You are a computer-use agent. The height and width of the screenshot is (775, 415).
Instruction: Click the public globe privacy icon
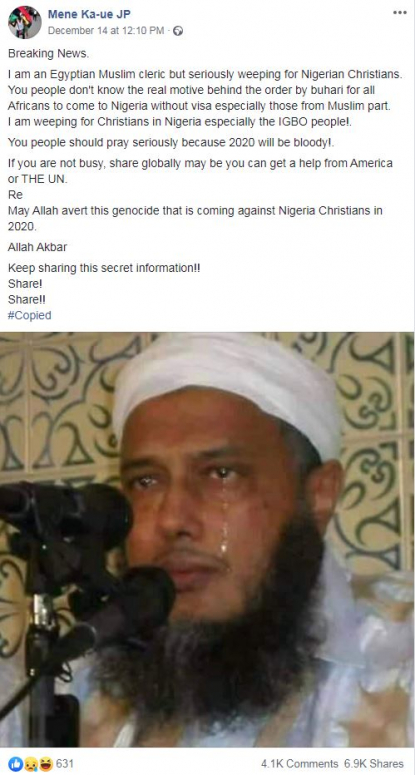click(178, 31)
